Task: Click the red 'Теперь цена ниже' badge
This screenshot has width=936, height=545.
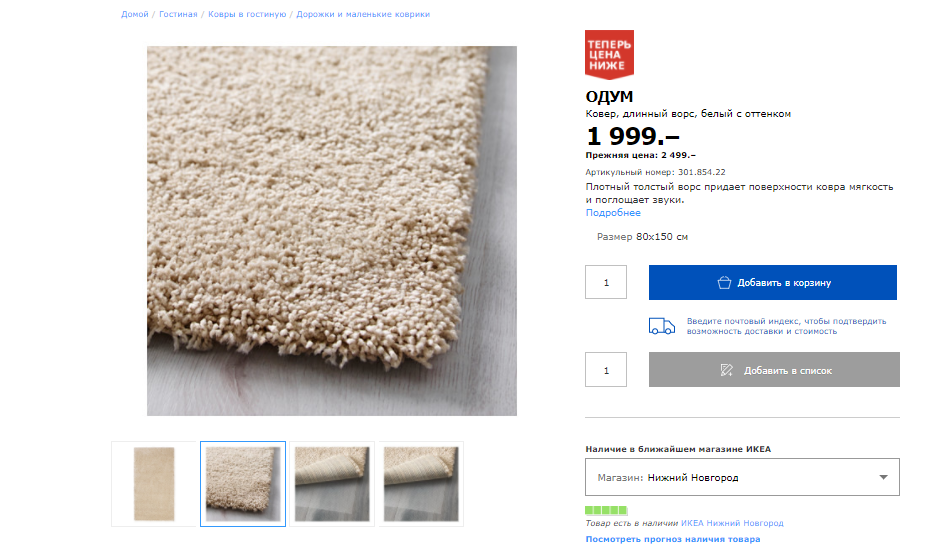Action: [x=609, y=55]
